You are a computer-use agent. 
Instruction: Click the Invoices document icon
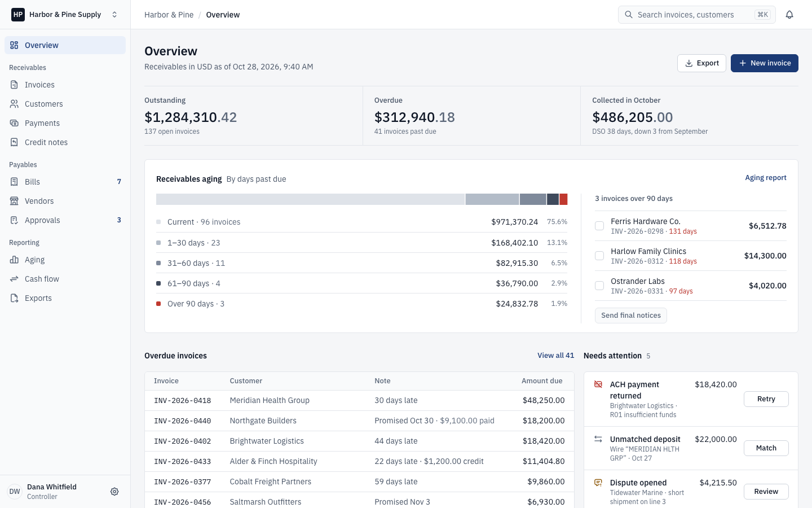[14, 85]
